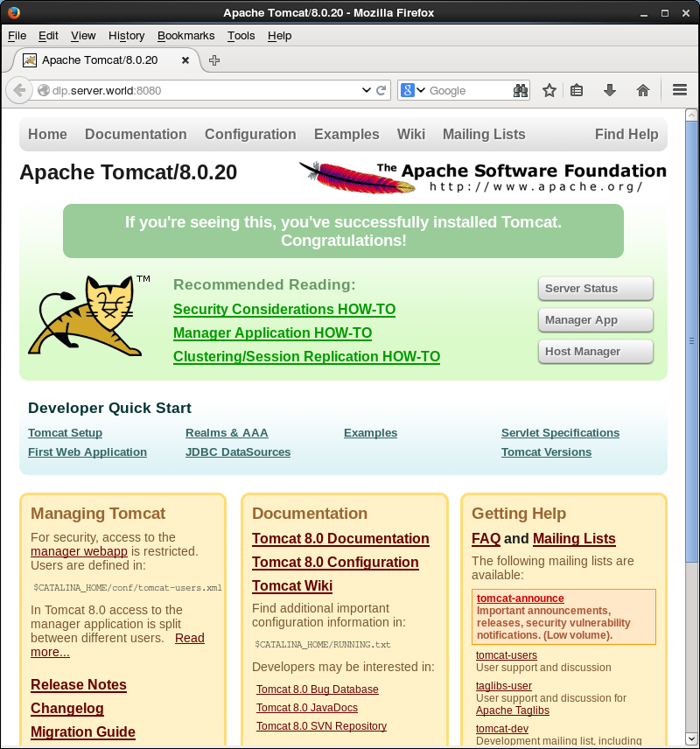Click the Host Manager button
This screenshot has width=700, height=749.
pyautogui.click(x=595, y=352)
